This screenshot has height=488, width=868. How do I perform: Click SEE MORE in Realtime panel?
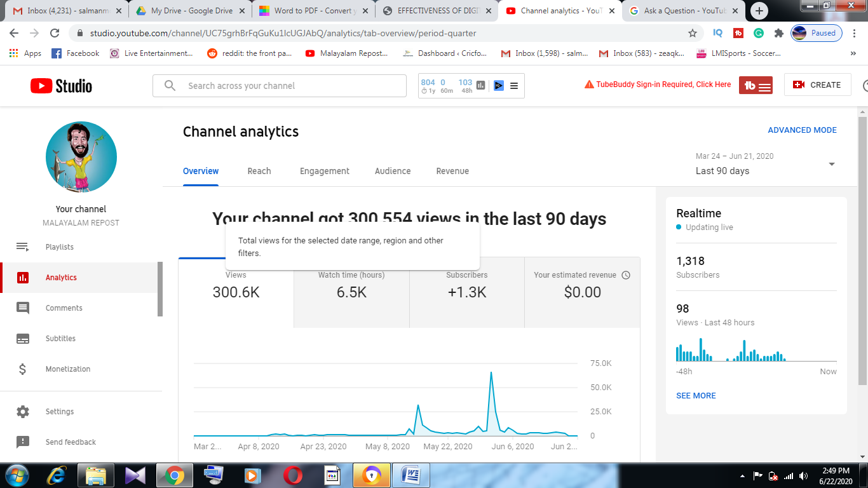tap(696, 395)
